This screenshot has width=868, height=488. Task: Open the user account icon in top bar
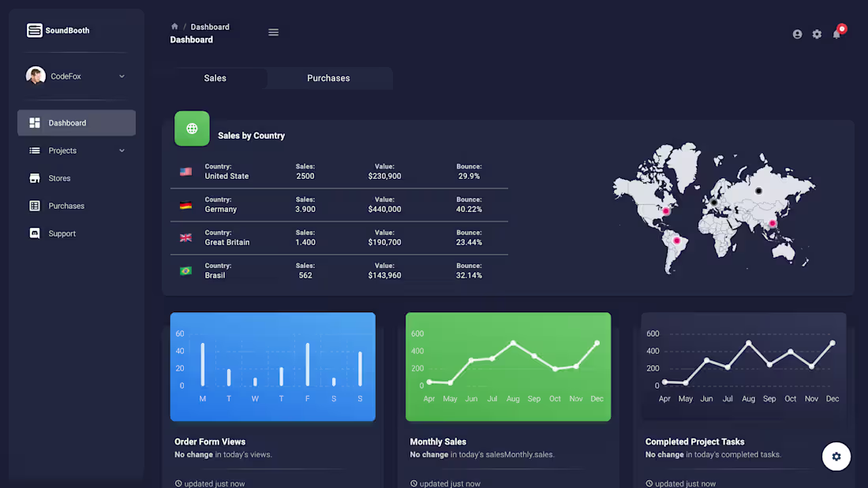coord(797,34)
